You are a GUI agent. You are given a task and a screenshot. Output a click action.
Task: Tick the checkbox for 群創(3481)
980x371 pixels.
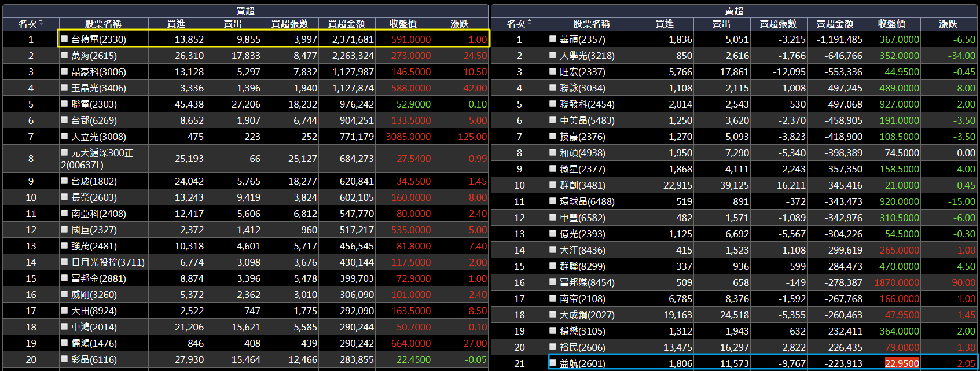click(x=553, y=185)
